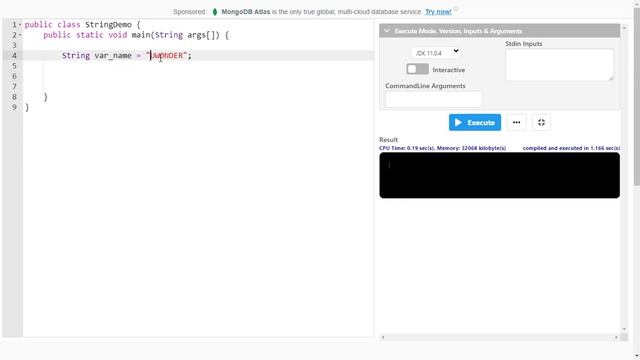Click the var_name identifier on line 4
The image size is (640, 360).
tap(113, 56)
